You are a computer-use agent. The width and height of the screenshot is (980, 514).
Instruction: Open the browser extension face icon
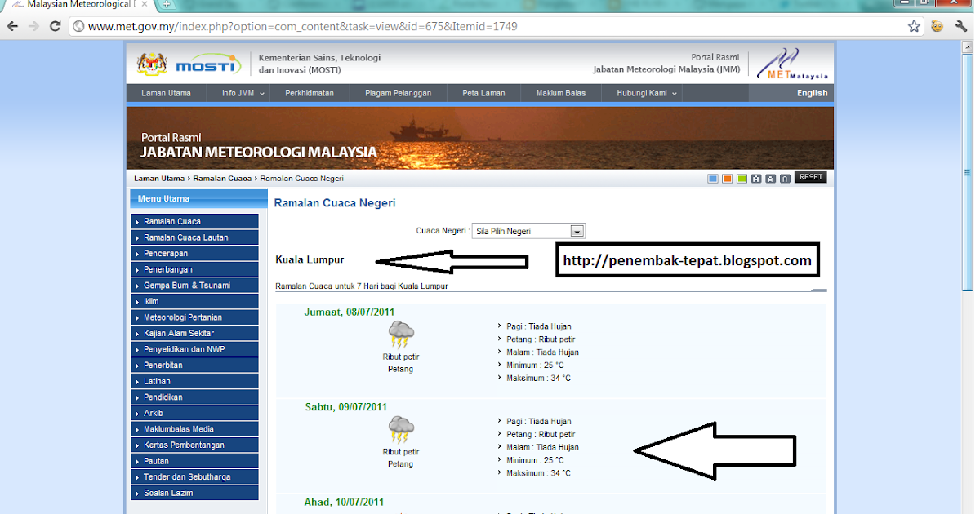tap(938, 26)
